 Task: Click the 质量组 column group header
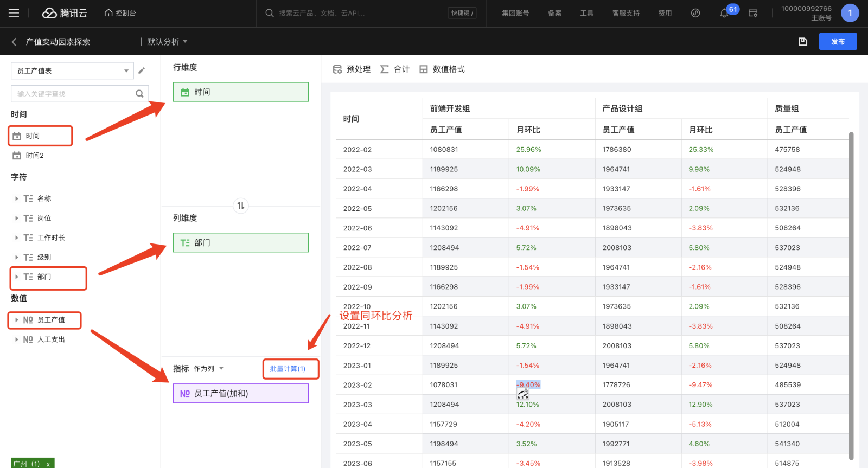(x=787, y=108)
